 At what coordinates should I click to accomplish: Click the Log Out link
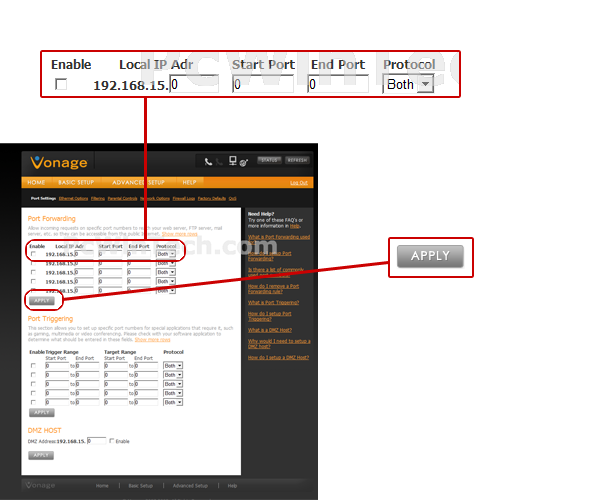point(298,183)
